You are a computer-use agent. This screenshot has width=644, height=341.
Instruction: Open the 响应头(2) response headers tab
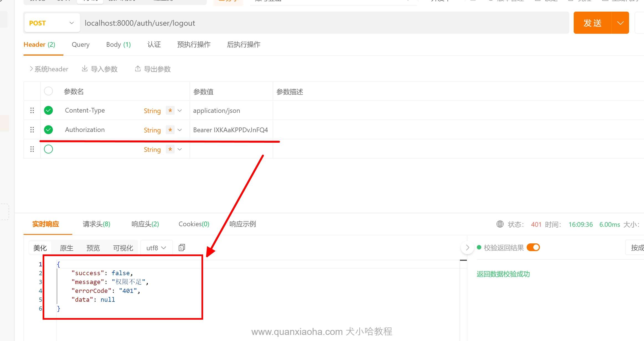click(x=145, y=224)
